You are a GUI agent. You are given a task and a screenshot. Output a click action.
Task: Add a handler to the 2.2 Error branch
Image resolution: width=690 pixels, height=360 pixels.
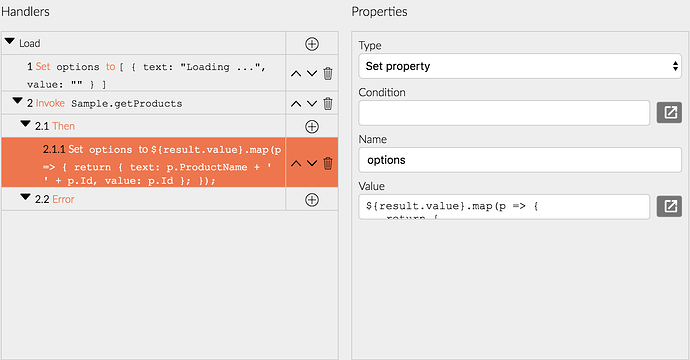coord(312,199)
